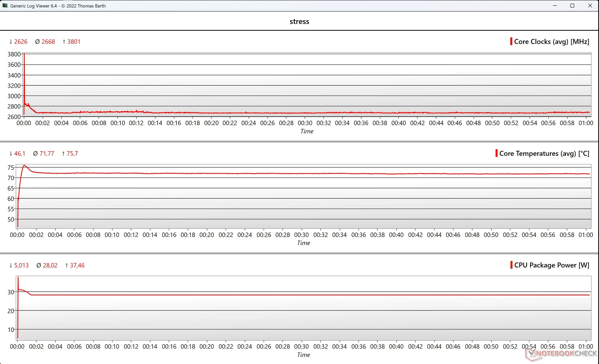Click the CPU Package Power [W] legend label
Viewport: 599px width, 364px height.
(x=552, y=265)
